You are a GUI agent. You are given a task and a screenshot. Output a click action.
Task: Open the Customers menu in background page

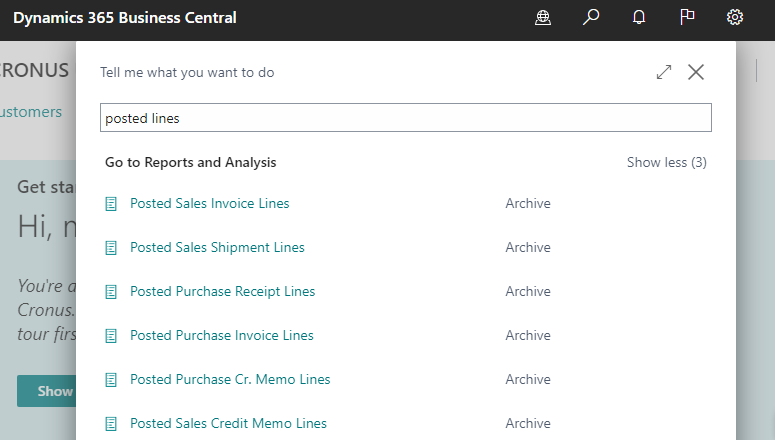click(x=31, y=112)
